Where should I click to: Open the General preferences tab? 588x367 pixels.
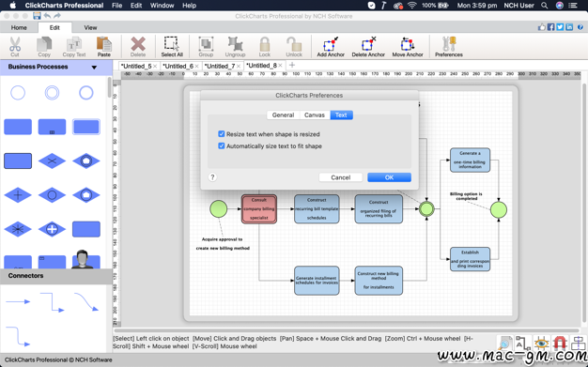tap(283, 115)
